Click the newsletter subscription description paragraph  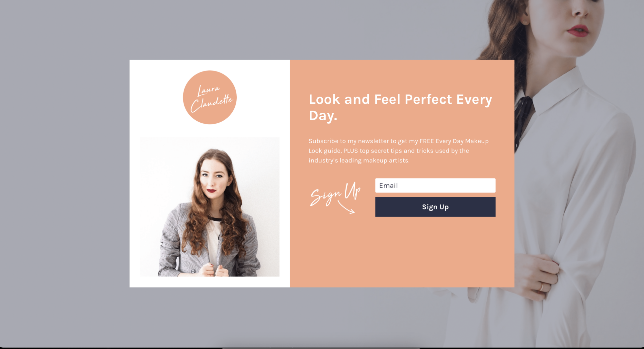point(399,151)
